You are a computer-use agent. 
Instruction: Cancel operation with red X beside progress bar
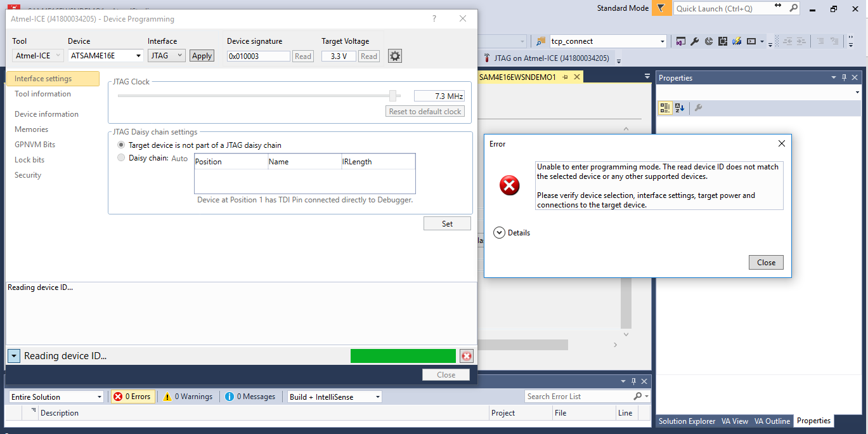point(467,356)
